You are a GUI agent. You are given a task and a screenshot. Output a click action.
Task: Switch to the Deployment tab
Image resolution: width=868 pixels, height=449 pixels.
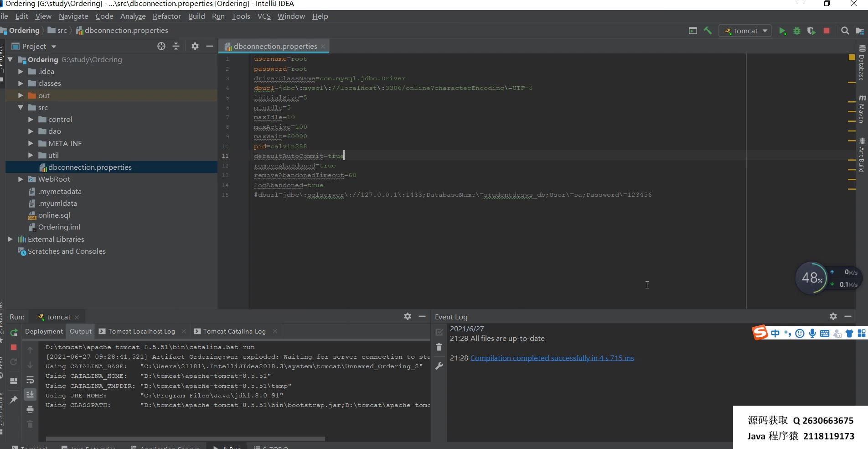tap(44, 331)
